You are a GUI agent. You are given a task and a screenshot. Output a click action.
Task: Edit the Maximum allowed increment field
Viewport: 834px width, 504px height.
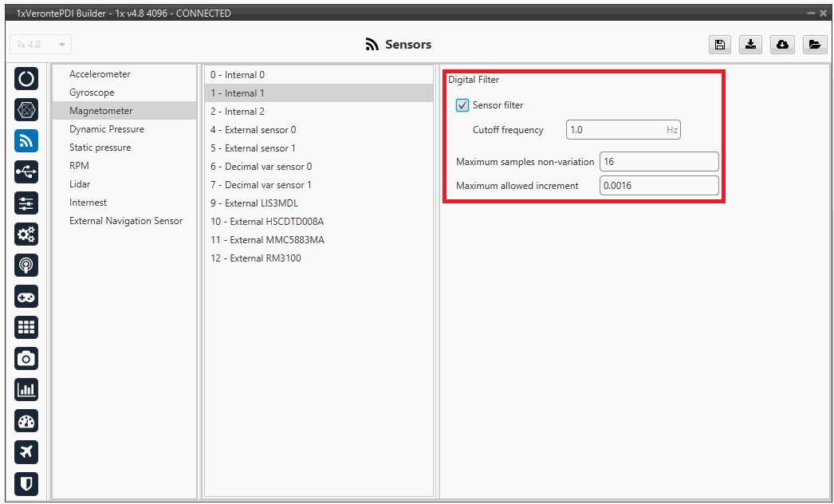(x=659, y=186)
